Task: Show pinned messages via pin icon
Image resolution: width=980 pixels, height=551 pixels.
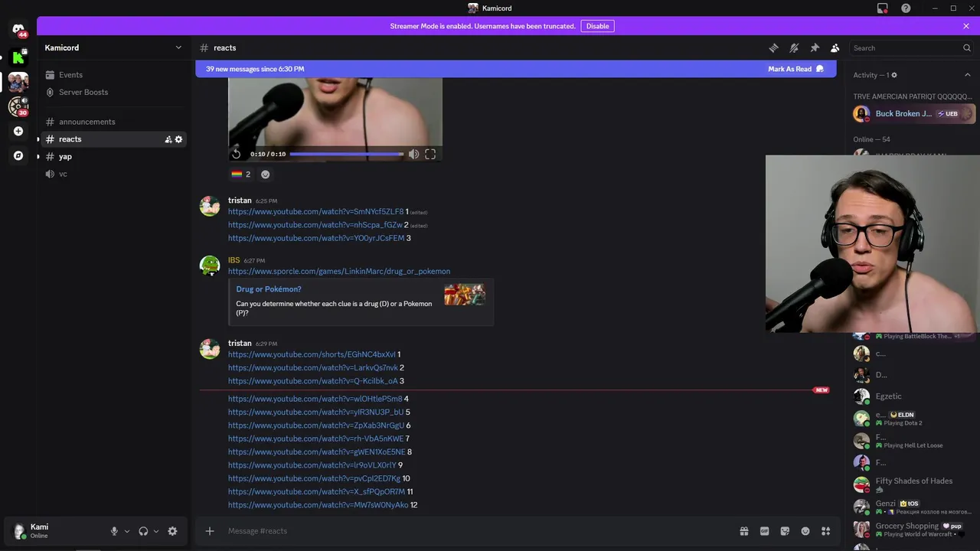Action: [x=815, y=47]
